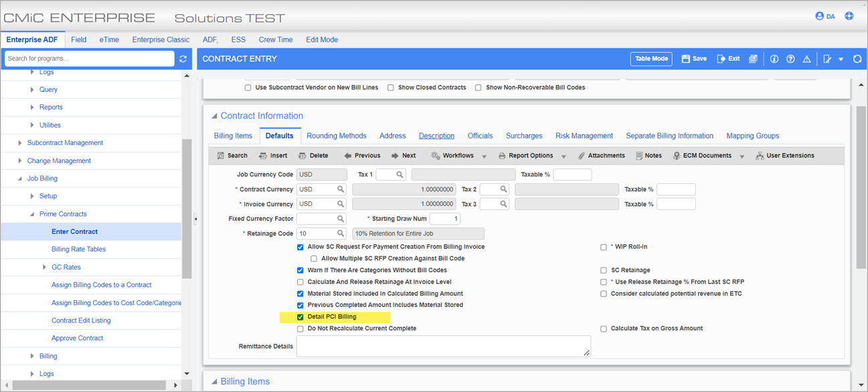Screen dimensions: 868x392
Task: Toggle Warn If Categories Without Bill Codes
Action: pyautogui.click(x=300, y=270)
